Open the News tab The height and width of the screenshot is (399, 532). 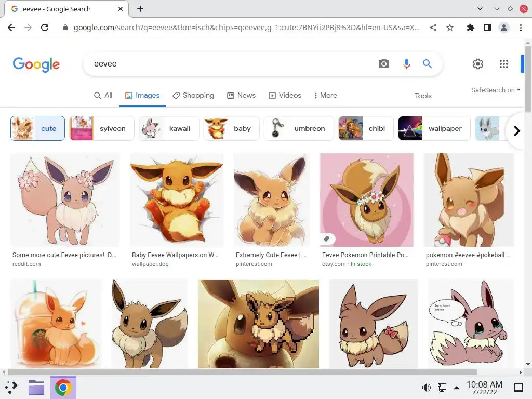point(241,96)
